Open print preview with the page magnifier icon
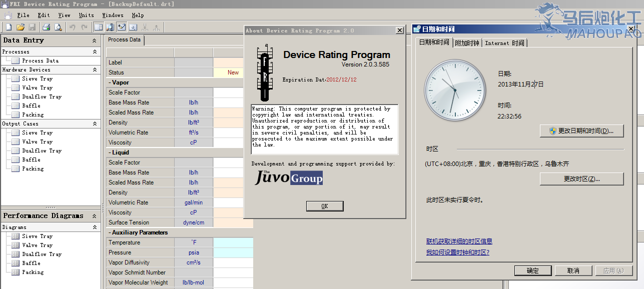The image size is (644, 289). click(x=58, y=27)
